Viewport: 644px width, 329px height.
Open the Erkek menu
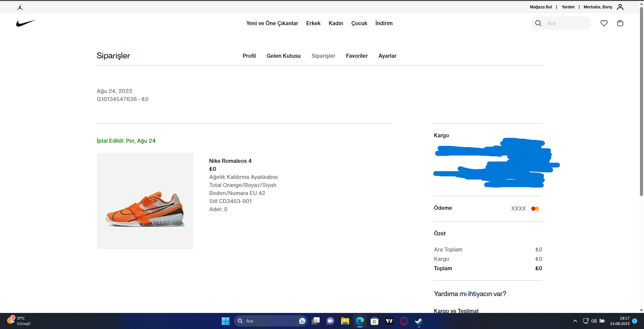313,23
